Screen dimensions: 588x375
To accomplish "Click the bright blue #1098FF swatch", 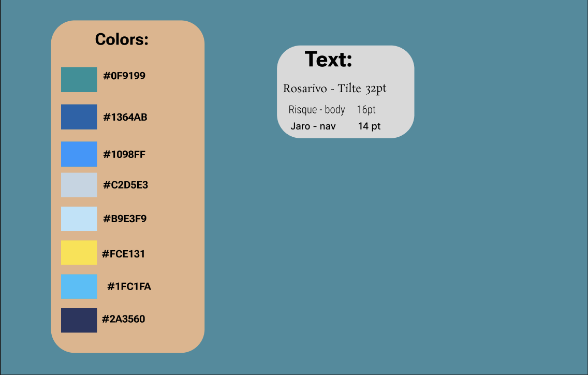I will click(x=79, y=154).
